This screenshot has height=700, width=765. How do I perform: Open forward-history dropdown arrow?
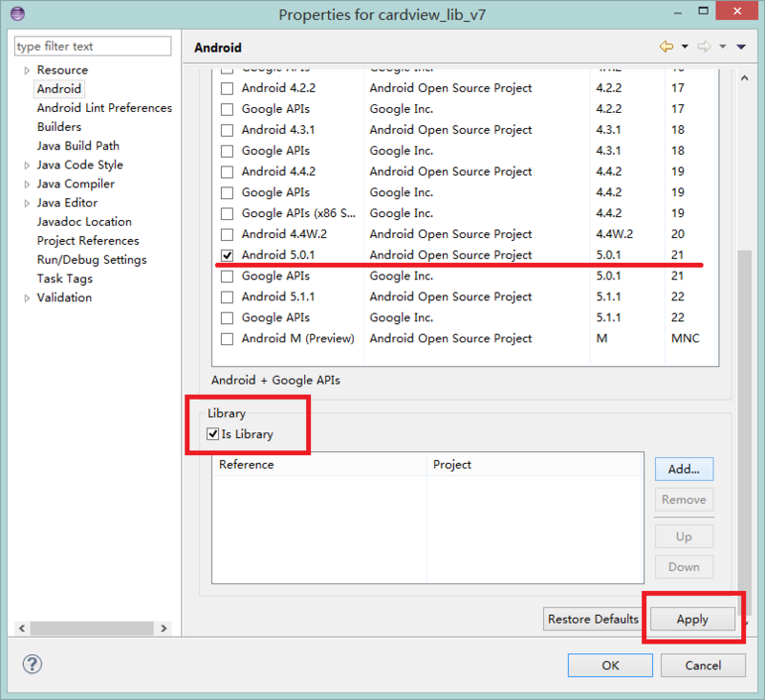723,47
